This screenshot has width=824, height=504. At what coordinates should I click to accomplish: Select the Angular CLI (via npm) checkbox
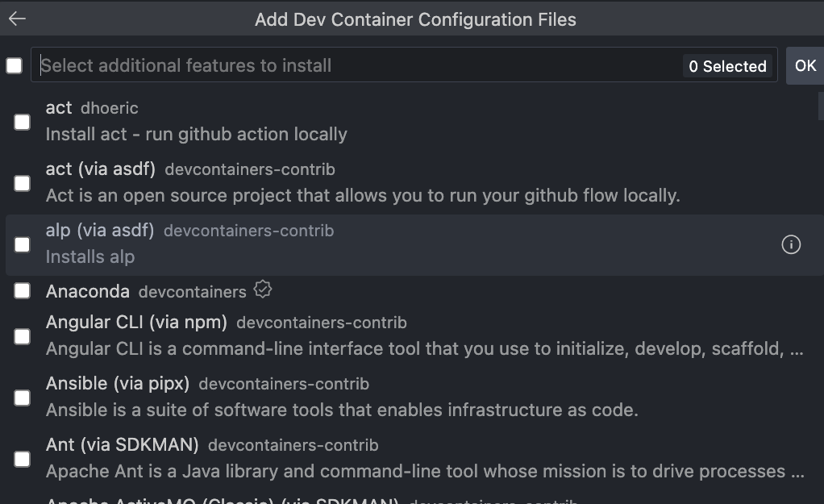point(23,336)
